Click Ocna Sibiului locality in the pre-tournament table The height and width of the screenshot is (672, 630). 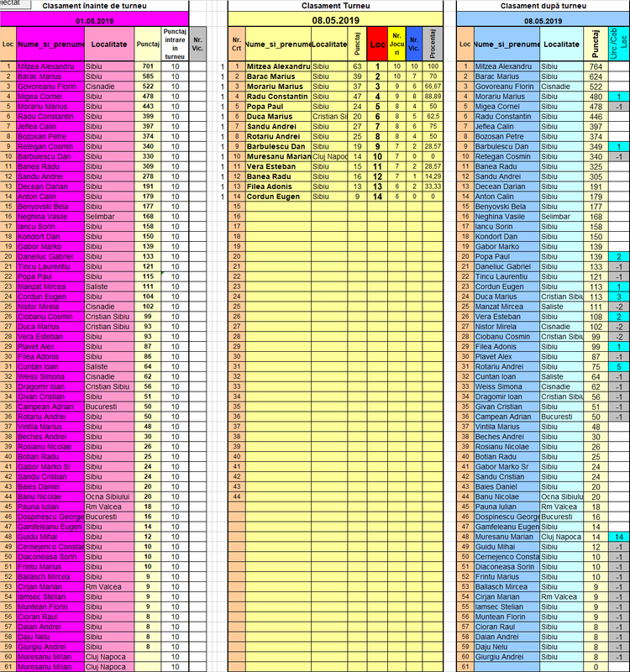point(109,496)
